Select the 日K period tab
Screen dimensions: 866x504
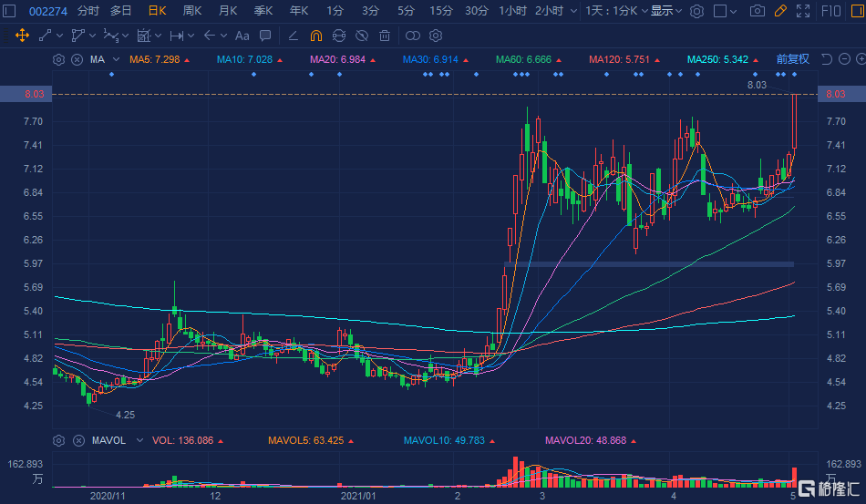point(158,11)
